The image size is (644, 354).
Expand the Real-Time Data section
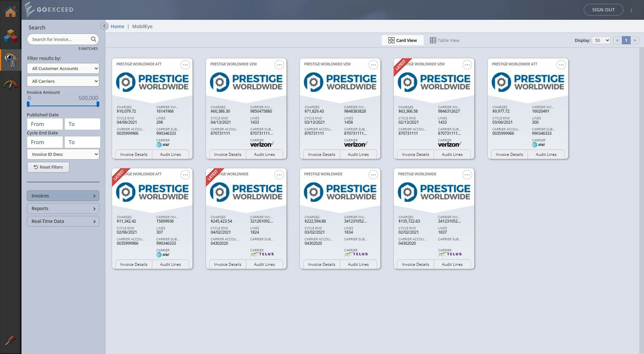click(x=63, y=221)
